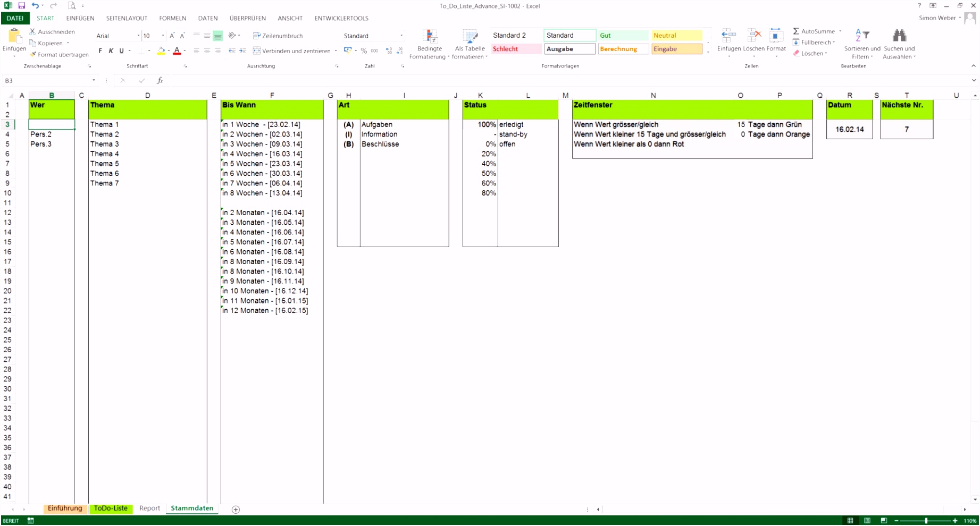Toggle bottom vertical alignment

(217, 36)
